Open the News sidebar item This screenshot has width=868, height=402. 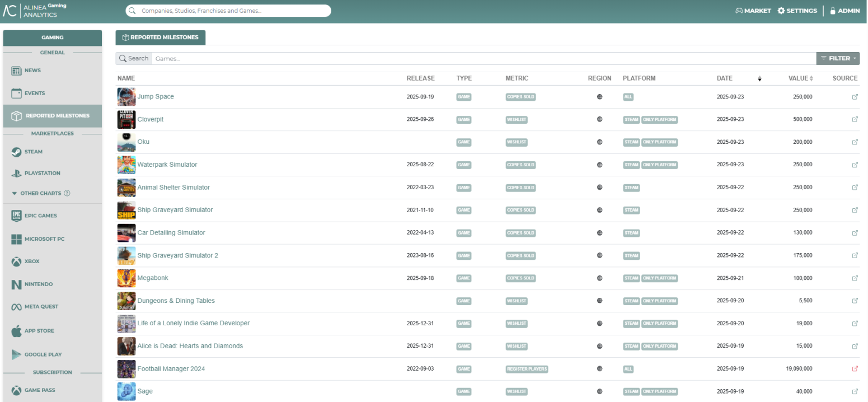point(53,71)
